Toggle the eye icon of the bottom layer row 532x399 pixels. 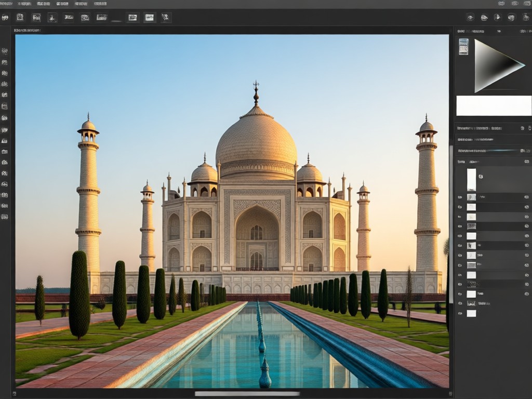click(x=460, y=313)
